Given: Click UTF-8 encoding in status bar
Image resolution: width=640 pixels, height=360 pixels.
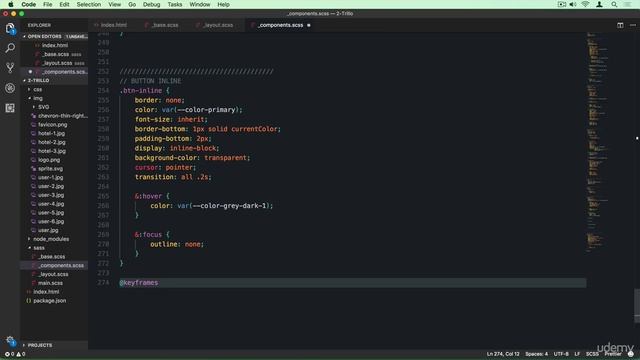Looking at the screenshot, I should pyautogui.click(x=561, y=354).
